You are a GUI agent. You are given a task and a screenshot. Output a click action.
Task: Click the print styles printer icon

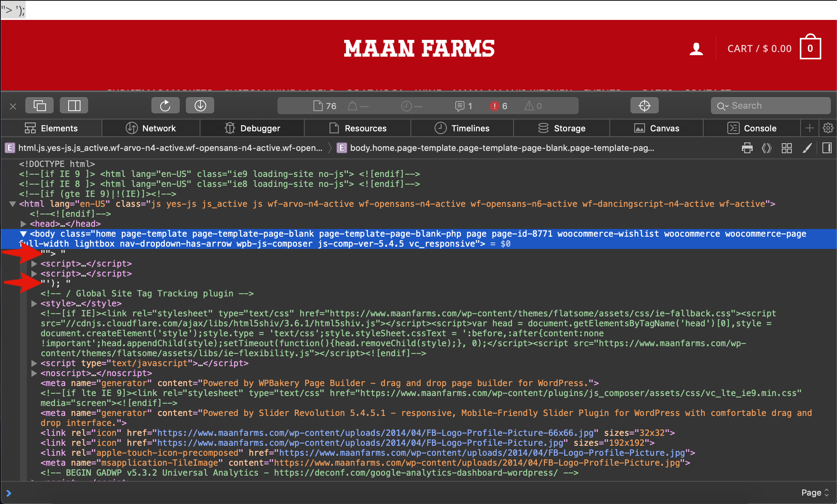pos(747,148)
